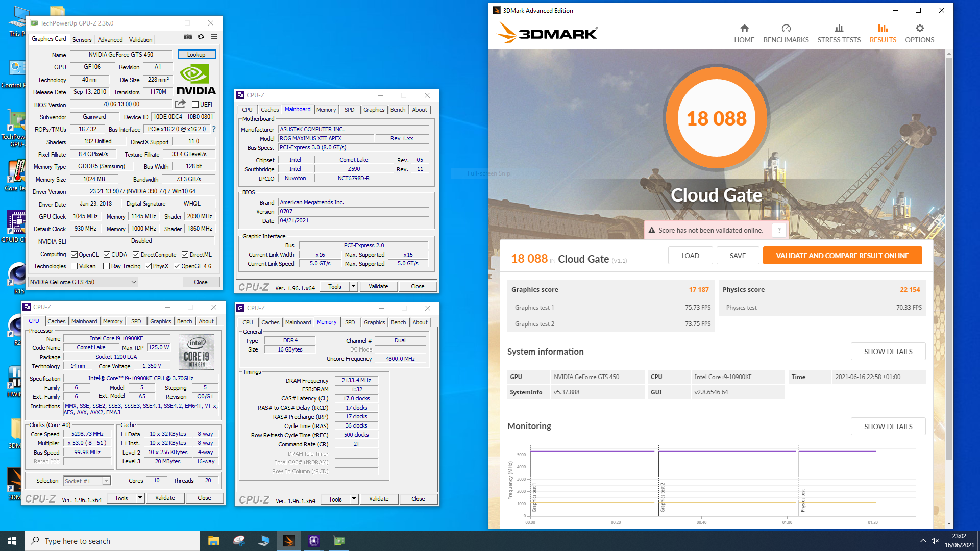Open SPD tab in CPU-Z Mainboard window

(349, 110)
